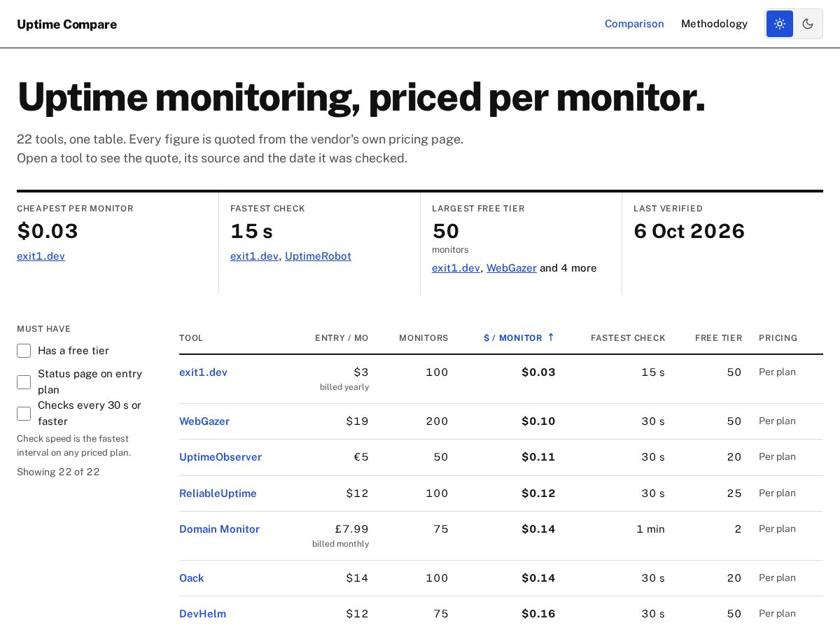Click €5 price in UptimeObserver row
The height and width of the screenshot is (630, 840).
(361, 457)
